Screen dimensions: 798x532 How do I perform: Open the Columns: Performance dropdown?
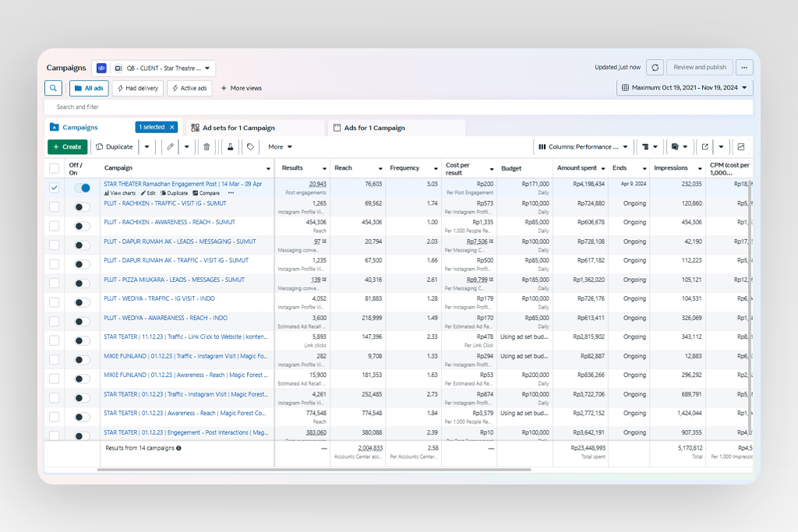(583, 146)
